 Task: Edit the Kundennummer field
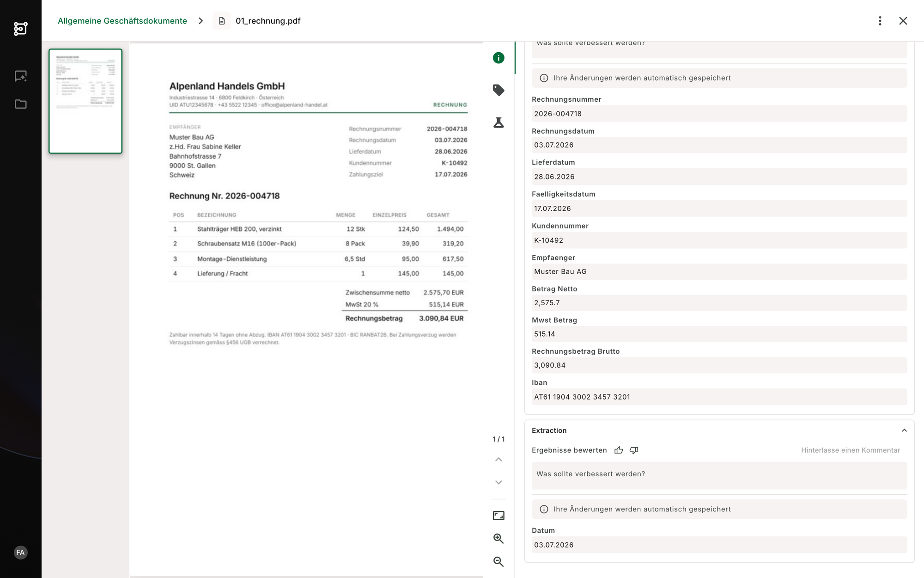(719, 240)
